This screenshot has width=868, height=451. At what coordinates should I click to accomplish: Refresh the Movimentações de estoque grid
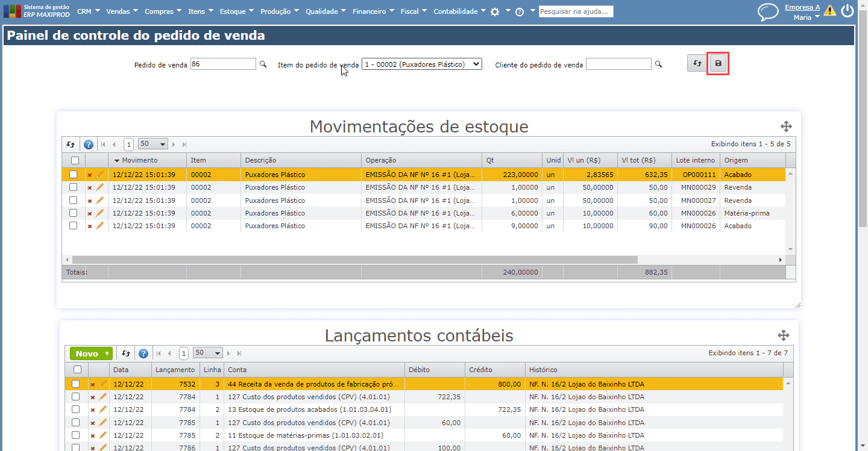71,144
